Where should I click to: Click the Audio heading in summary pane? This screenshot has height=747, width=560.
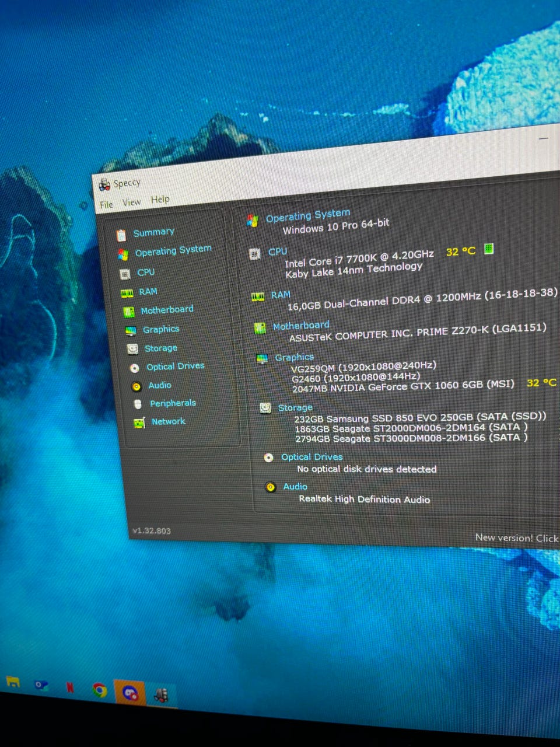click(295, 486)
